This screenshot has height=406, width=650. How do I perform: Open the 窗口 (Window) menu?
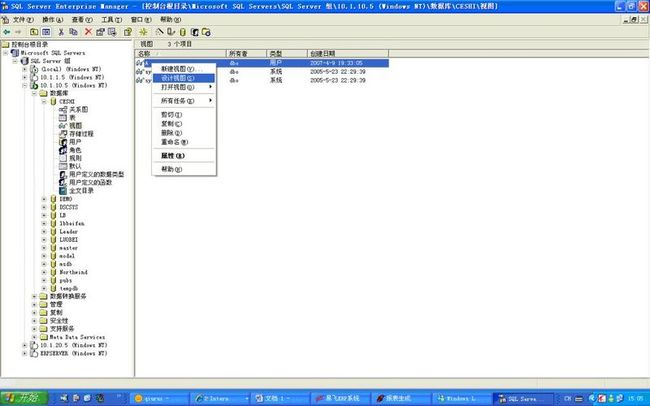tap(141, 19)
